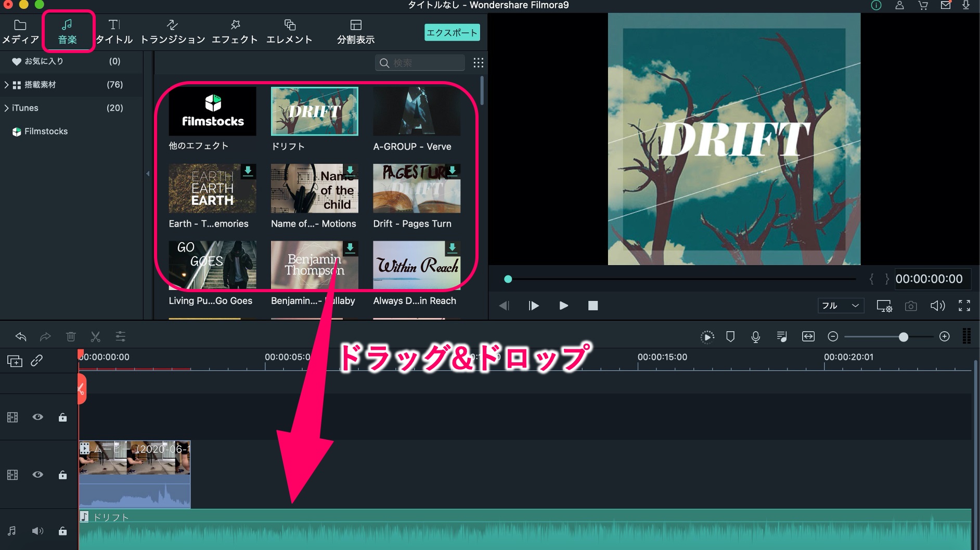Open the account profile icon in title bar
980x550 pixels.
coord(899,5)
